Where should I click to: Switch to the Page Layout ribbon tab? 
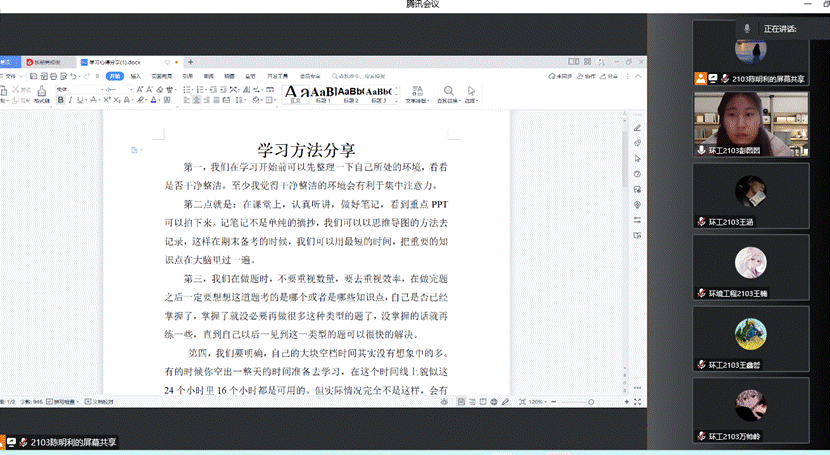[x=161, y=76]
